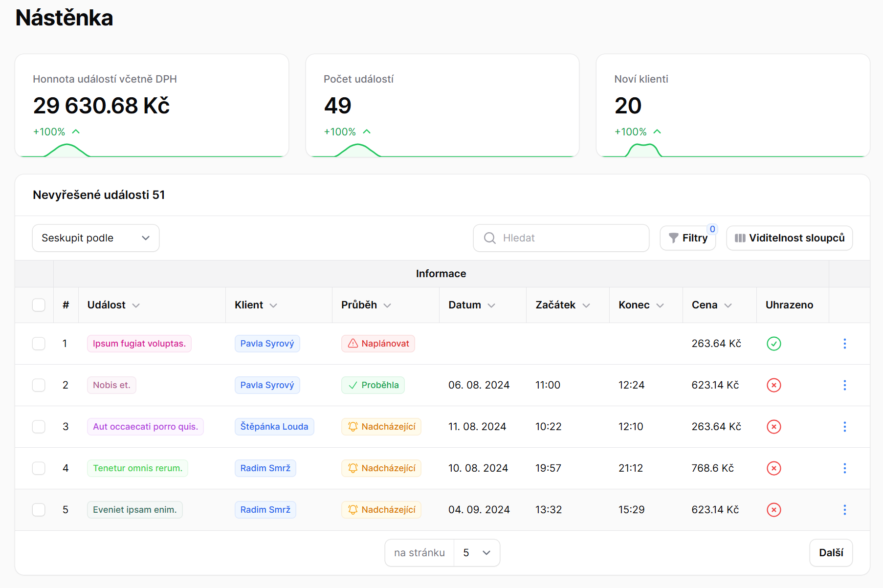Screen dimensions: 883x588
Task: Click Noví klienti stat card
Action: pyautogui.click(x=733, y=106)
